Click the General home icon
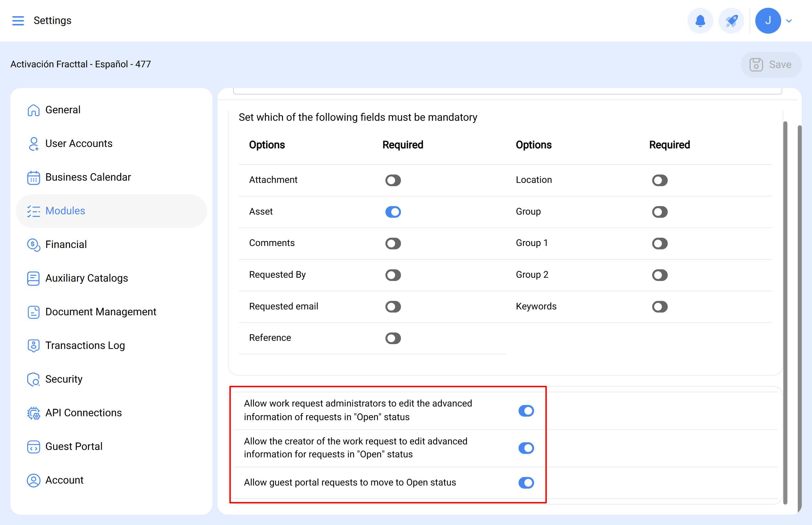812x525 pixels. coord(33,110)
